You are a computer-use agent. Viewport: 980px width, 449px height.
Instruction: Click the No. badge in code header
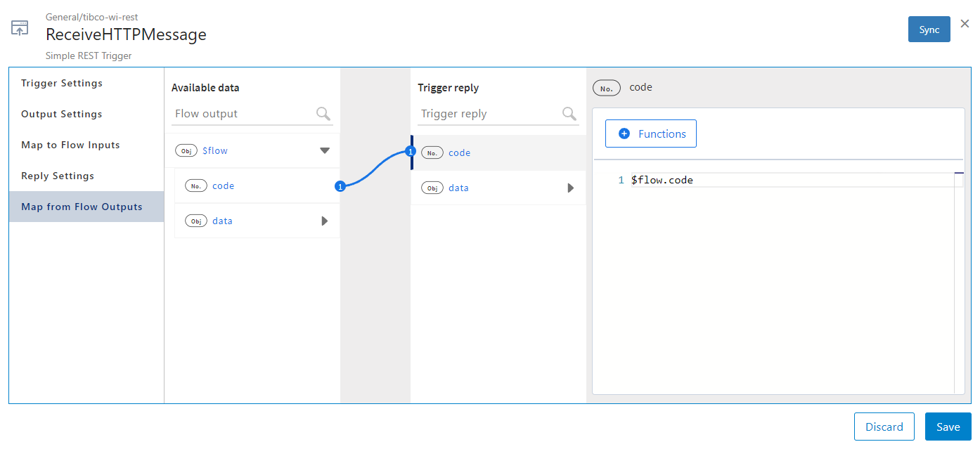click(607, 88)
